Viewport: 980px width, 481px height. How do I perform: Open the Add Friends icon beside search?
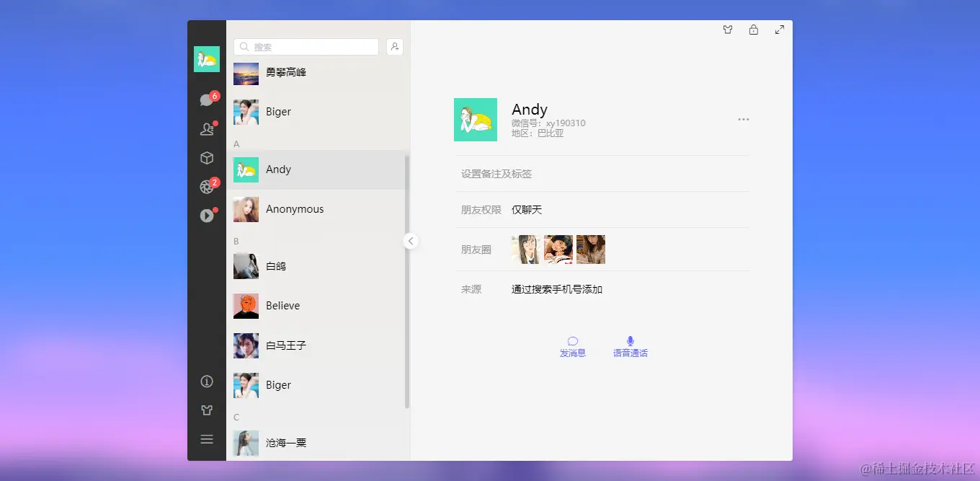(x=395, y=47)
